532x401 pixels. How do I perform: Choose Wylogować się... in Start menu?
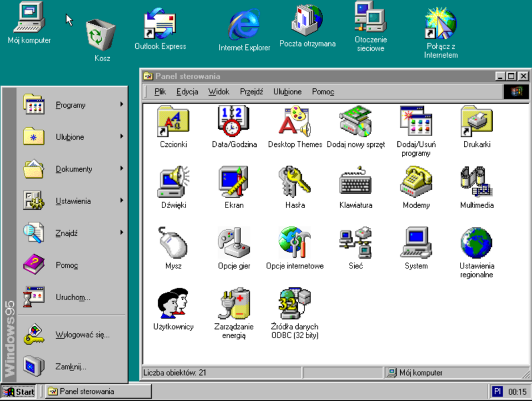[73, 334]
